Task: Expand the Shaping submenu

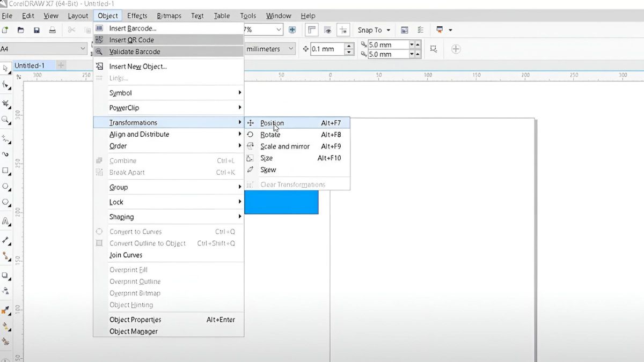Action: coord(169,217)
